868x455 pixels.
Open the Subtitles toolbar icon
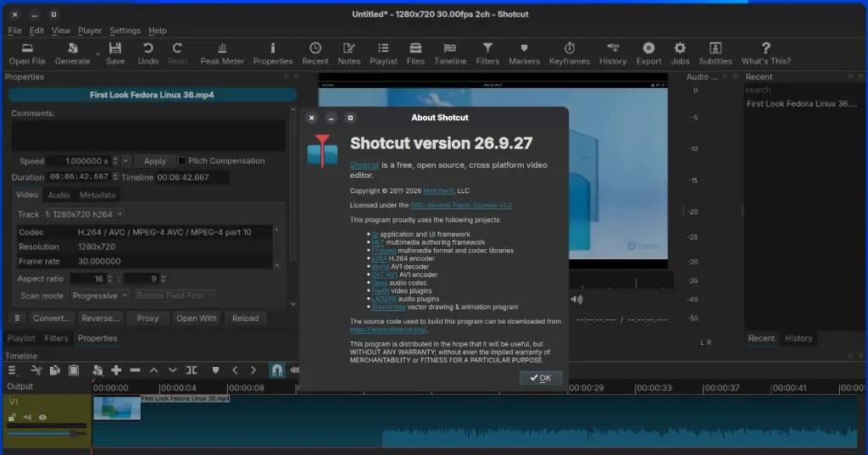(x=715, y=48)
